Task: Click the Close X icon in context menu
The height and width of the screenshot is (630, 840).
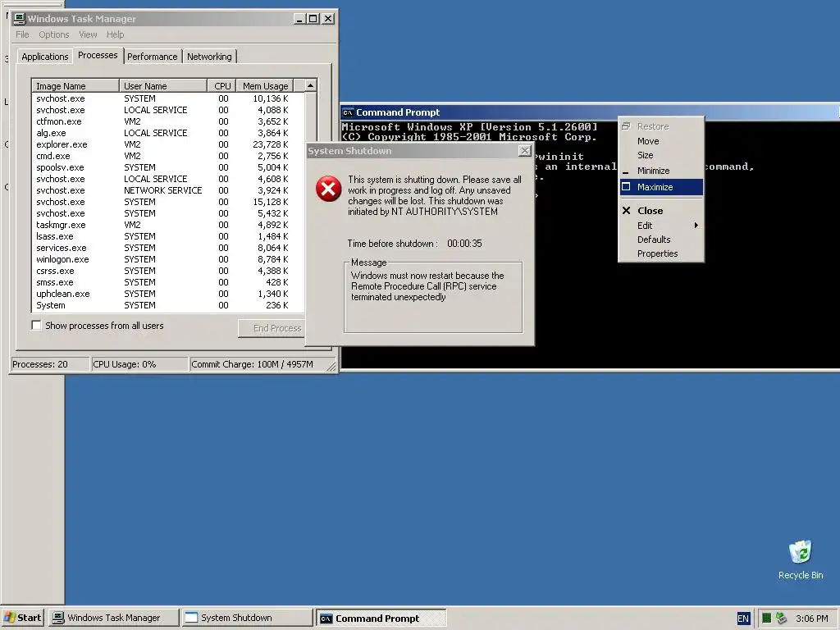Action: click(x=626, y=211)
